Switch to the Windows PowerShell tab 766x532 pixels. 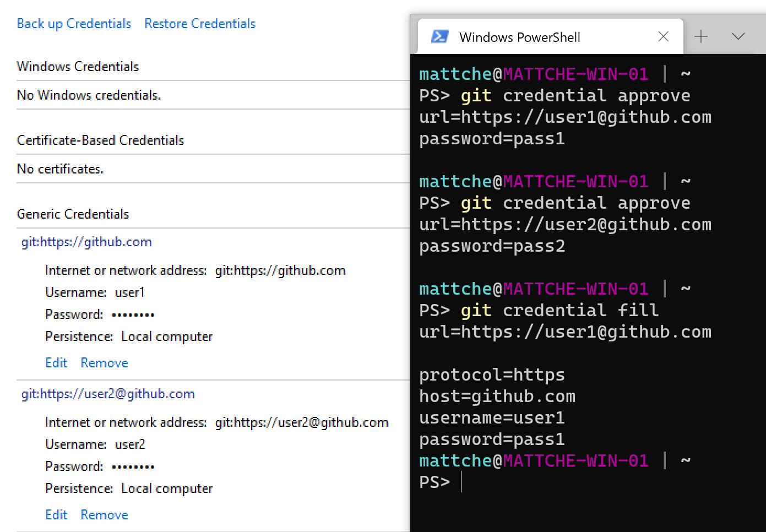(519, 37)
